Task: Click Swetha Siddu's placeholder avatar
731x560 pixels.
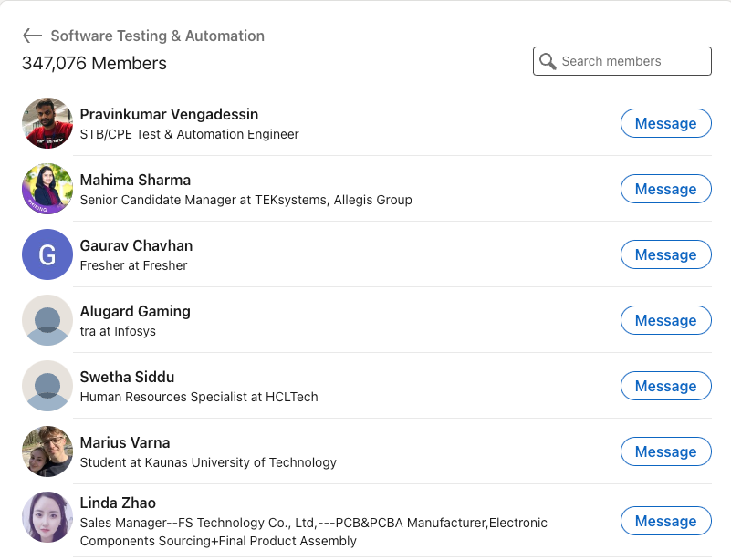Action: (47, 386)
